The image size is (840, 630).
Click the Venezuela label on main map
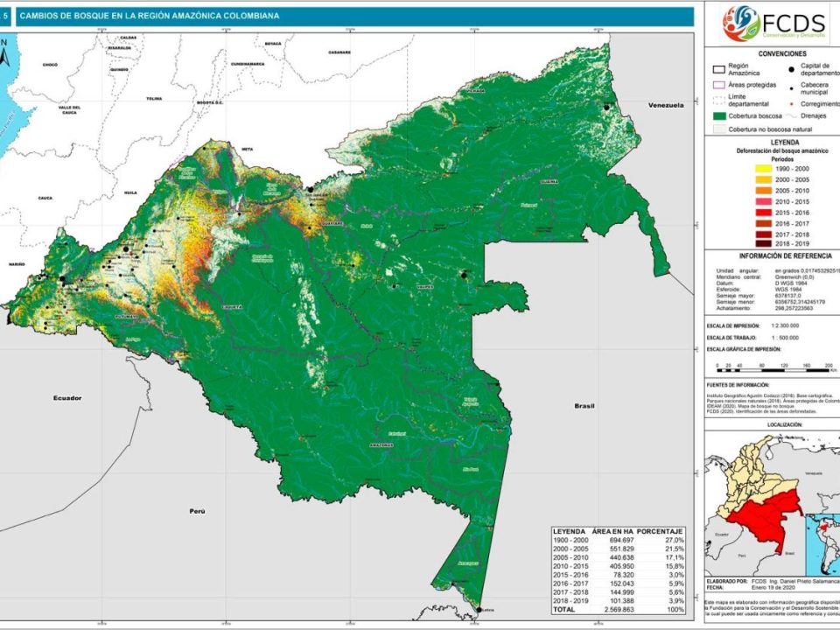(x=665, y=105)
